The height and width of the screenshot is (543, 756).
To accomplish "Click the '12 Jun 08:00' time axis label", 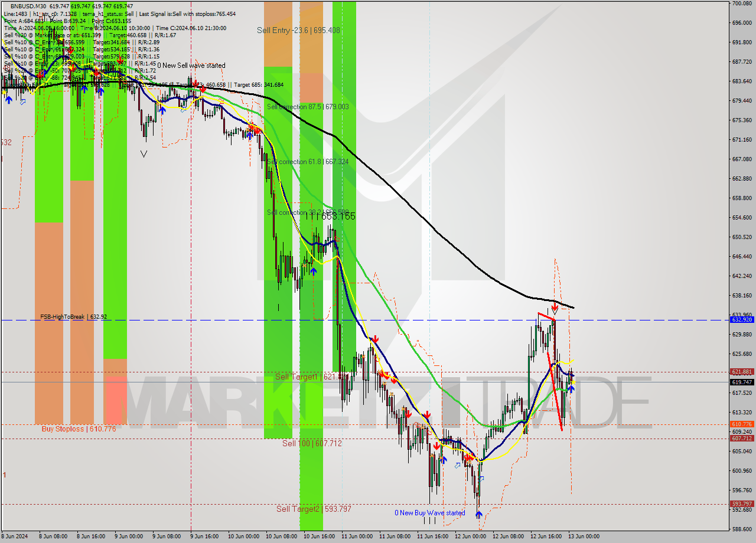I will 508,537.
